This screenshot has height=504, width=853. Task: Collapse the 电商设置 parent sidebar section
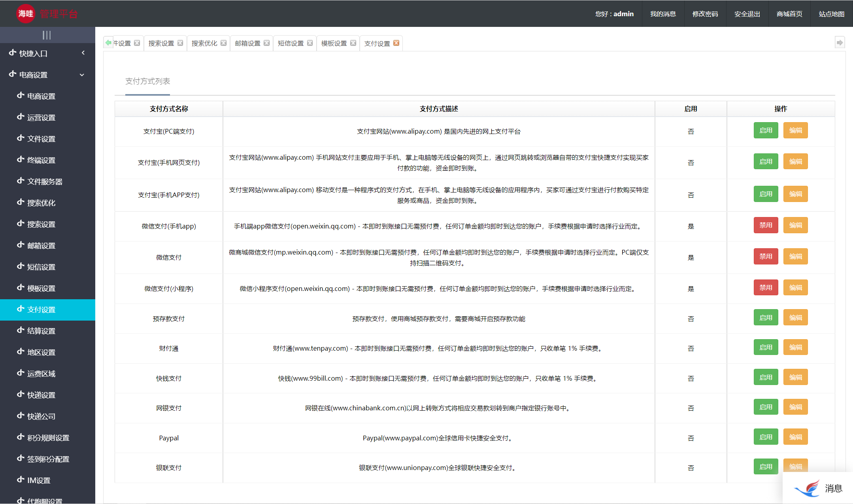click(x=47, y=75)
